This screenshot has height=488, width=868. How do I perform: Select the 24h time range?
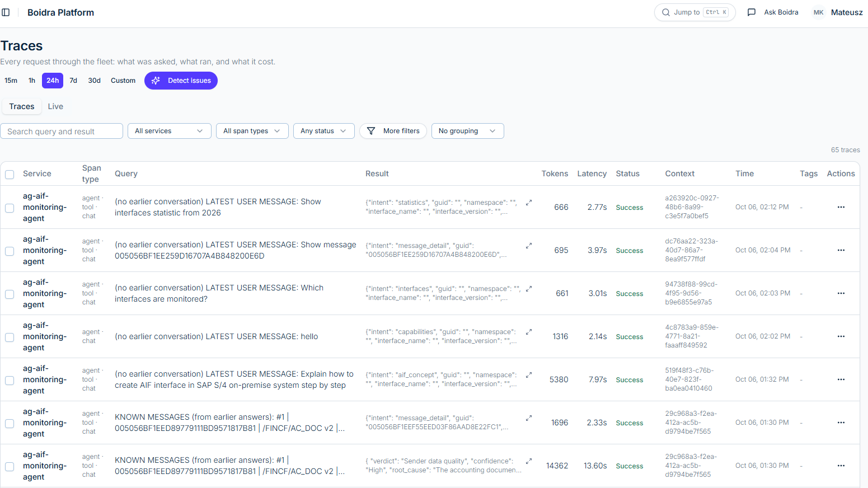(53, 81)
